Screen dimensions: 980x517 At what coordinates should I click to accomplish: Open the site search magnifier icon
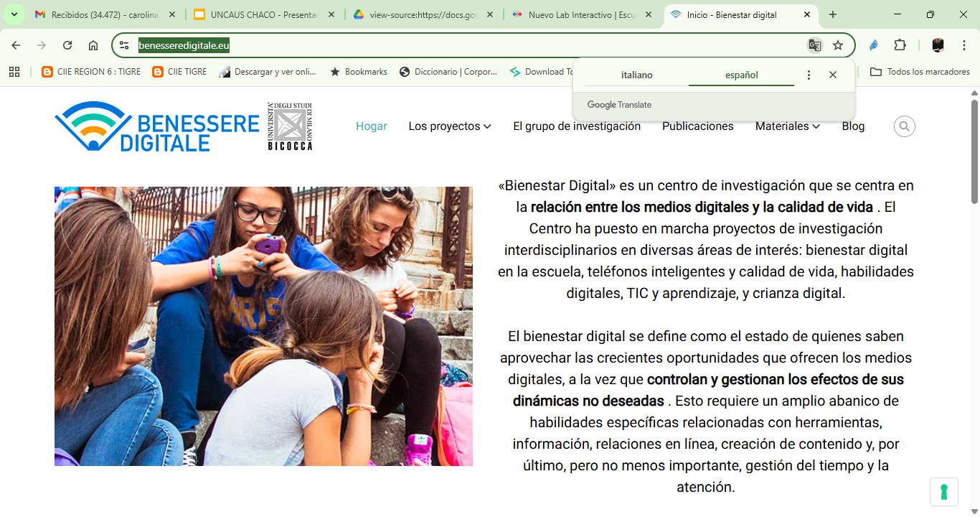[904, 126]
